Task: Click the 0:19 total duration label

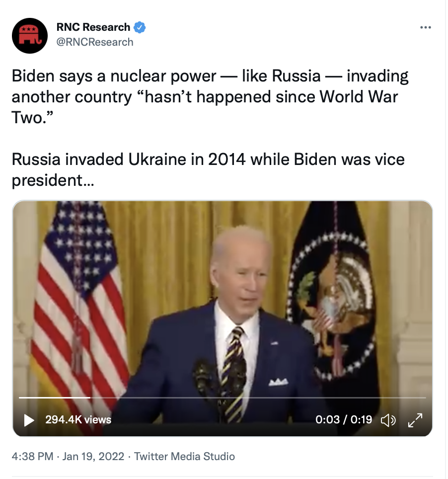Action: (x=361, y=420)
